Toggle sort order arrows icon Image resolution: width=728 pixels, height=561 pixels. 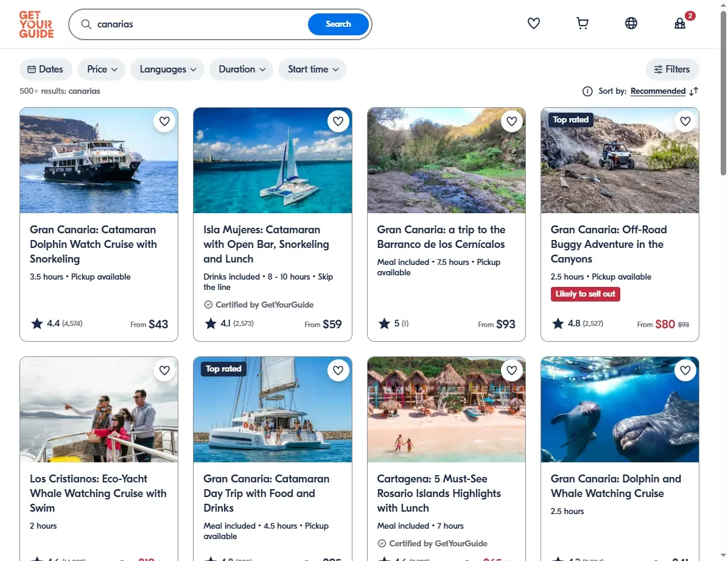click(694, 91)
